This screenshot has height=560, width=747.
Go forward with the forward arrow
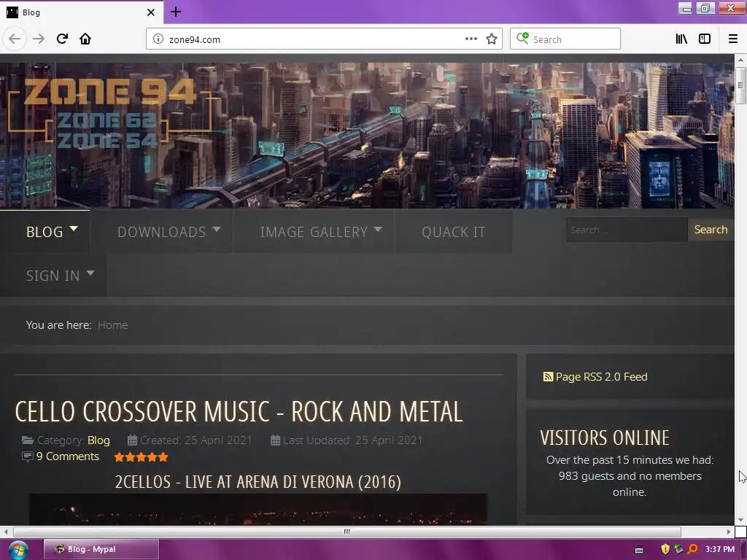tap(39, 39)
